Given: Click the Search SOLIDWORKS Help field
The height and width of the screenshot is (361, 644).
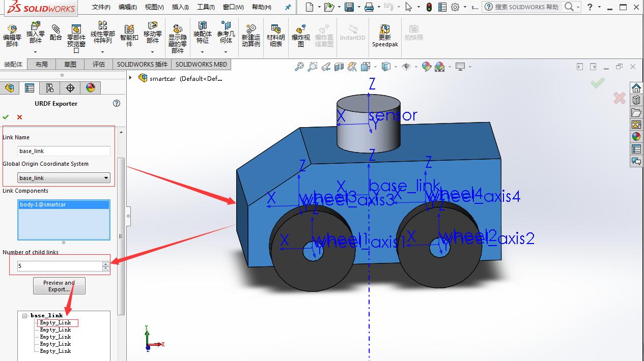Looking at the screenshot, I should coord(526,7).
